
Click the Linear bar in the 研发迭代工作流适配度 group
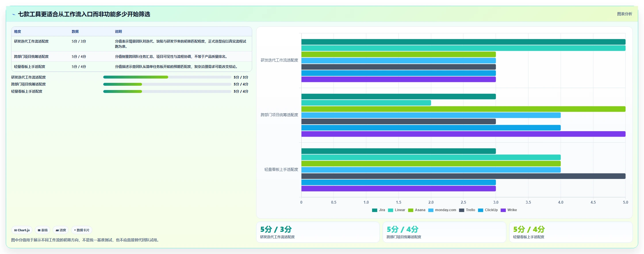coord(463,48)
